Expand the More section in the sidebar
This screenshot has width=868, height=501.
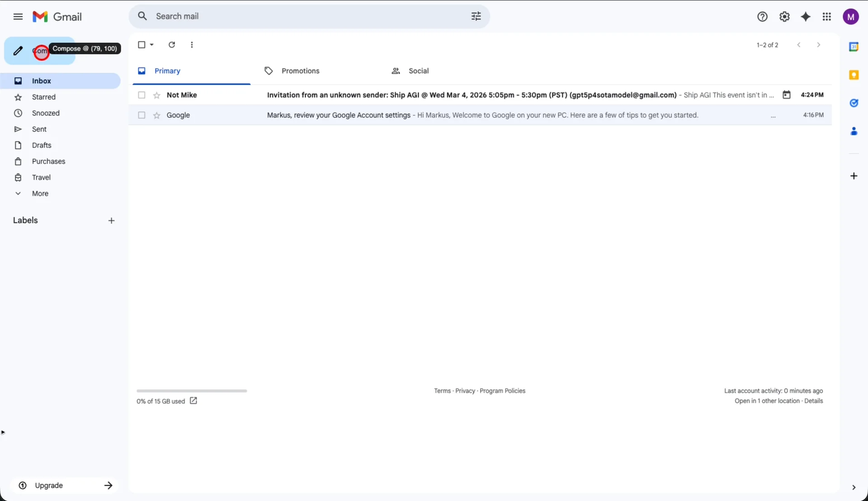pyautogui.click(x=40, y=194)
